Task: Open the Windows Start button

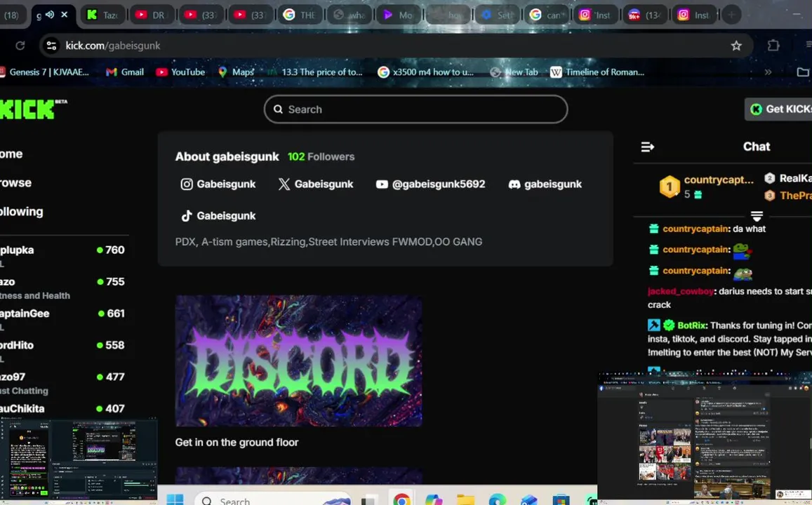Action: click(x=175, y=499)
